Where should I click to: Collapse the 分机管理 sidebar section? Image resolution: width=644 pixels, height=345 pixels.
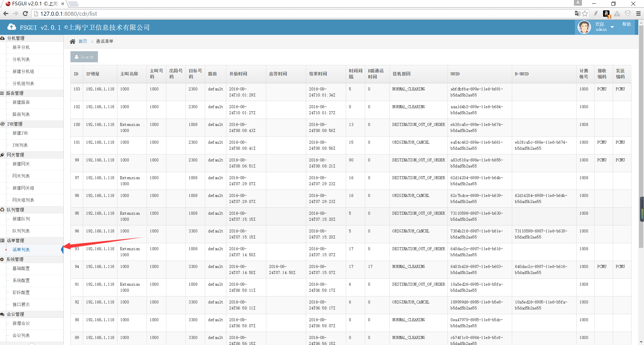[x=16, y=38]
